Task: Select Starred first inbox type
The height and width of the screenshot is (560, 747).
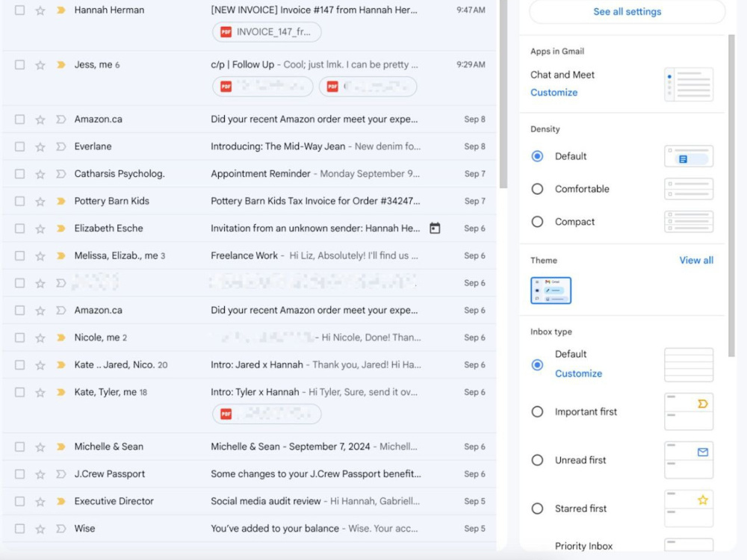Action: (537, 508)
